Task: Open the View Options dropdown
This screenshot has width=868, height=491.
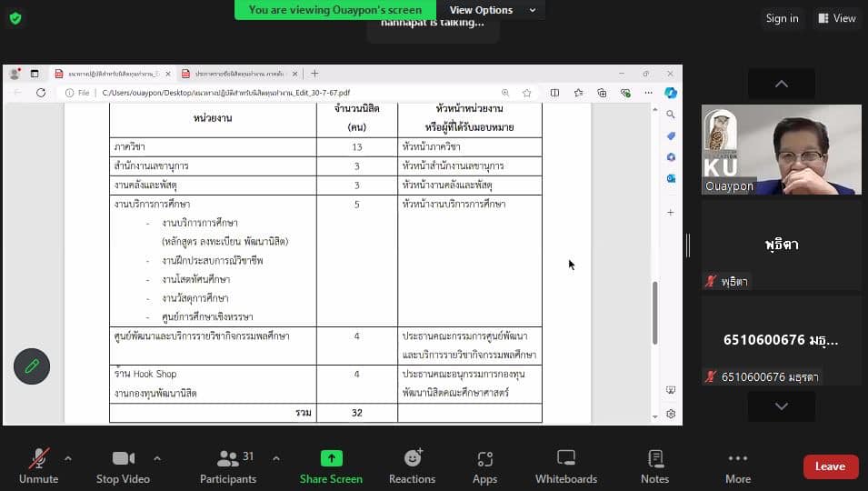Action: (492, 10)
